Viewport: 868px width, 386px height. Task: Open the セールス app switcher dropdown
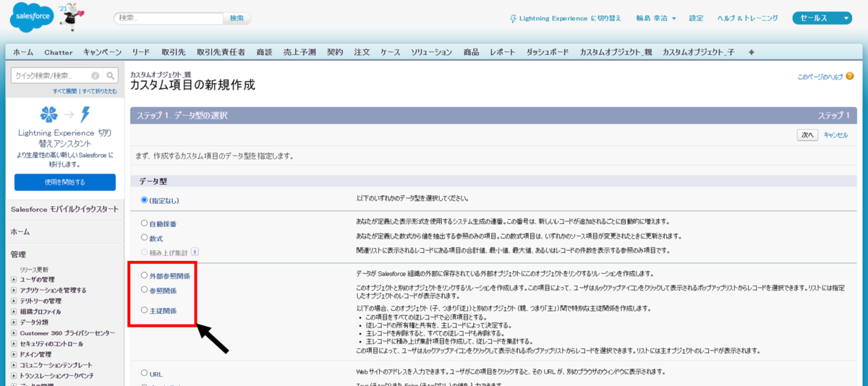[x=823, y=18]
